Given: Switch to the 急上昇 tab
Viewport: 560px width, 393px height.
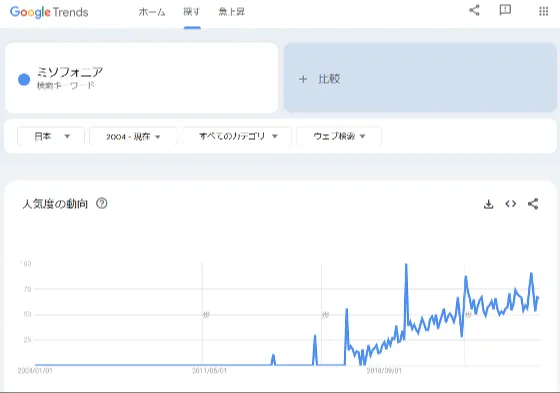Looking at the screenshot, I should click(231, 12).
